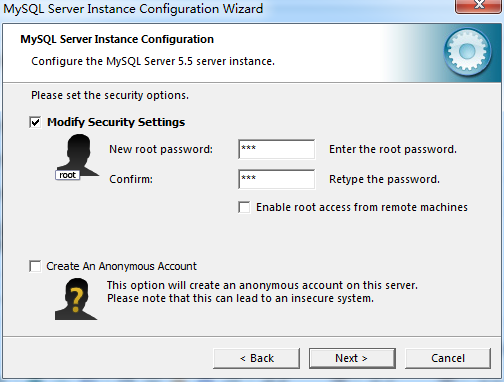Click the Enable root access label text
The image size is (504, 382).
coord(362,207)
